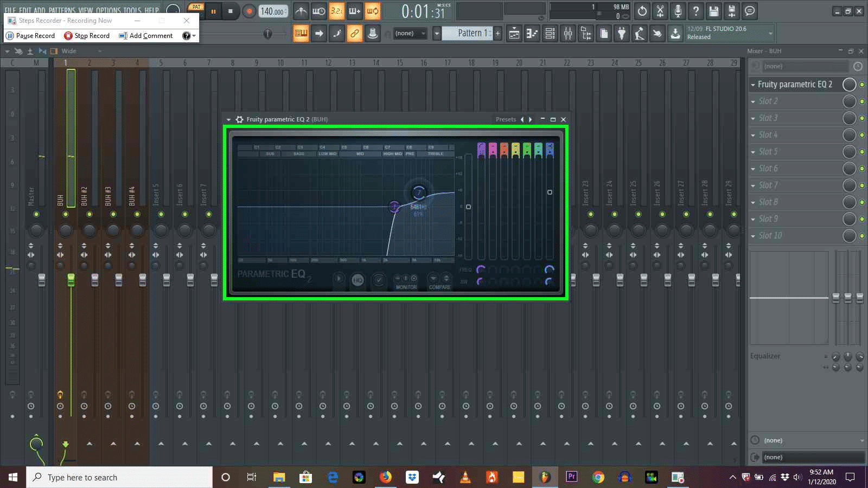Image resolution: width=868 pixels, height=488 pixels.
Task: Mute the Insert 5 mixer track
Action: tap(161, 214)
